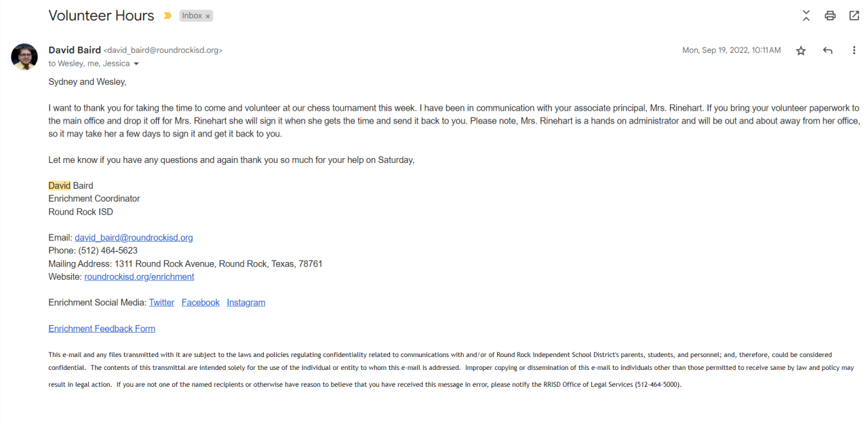
Task: Click the reply arrow icon
Action: [827, 51]
